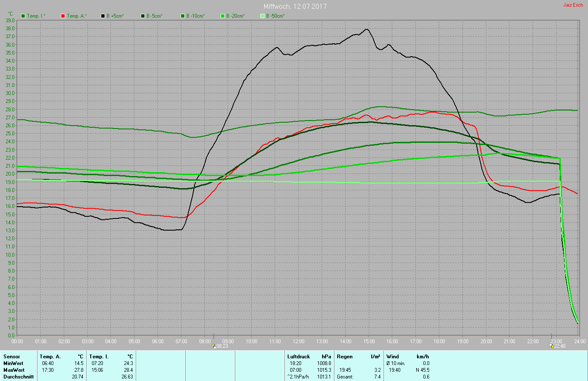The width and height of the screenshot is (588, 381).
Task: Click the Temp. I. column header
Action: 99,357
